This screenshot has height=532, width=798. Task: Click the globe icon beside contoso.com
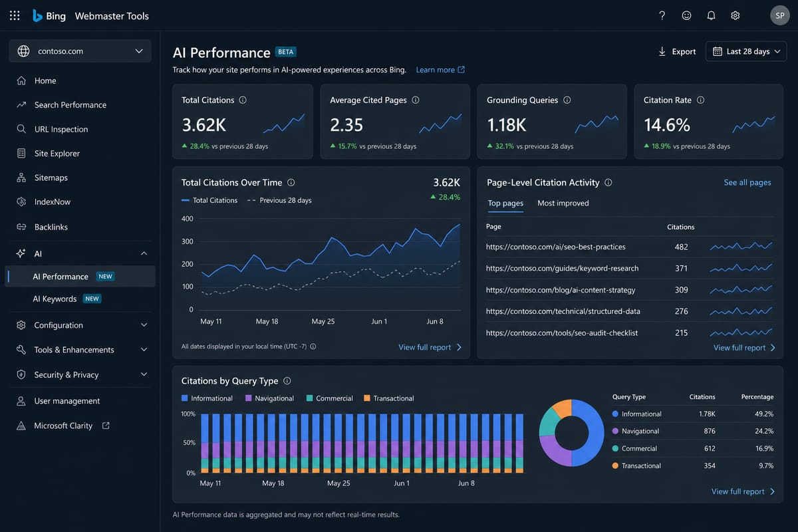pos(23,51)
